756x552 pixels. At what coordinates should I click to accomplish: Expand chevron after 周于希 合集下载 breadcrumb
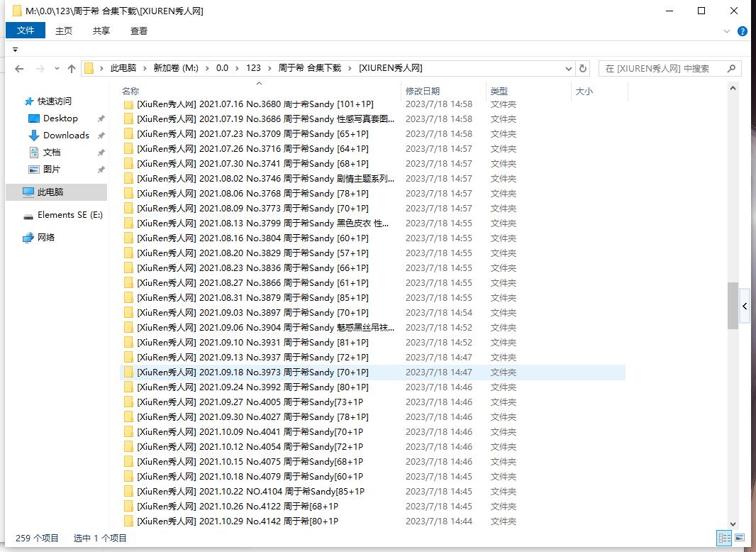(x=350, y=69)
